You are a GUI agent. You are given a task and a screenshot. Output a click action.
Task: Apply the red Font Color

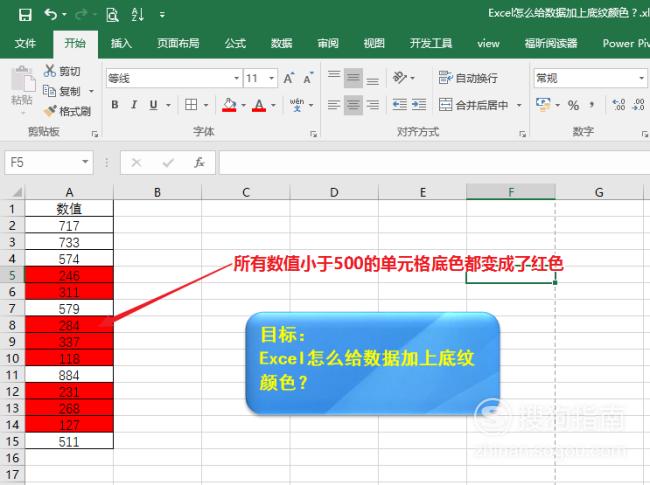(x=259, y=105)
